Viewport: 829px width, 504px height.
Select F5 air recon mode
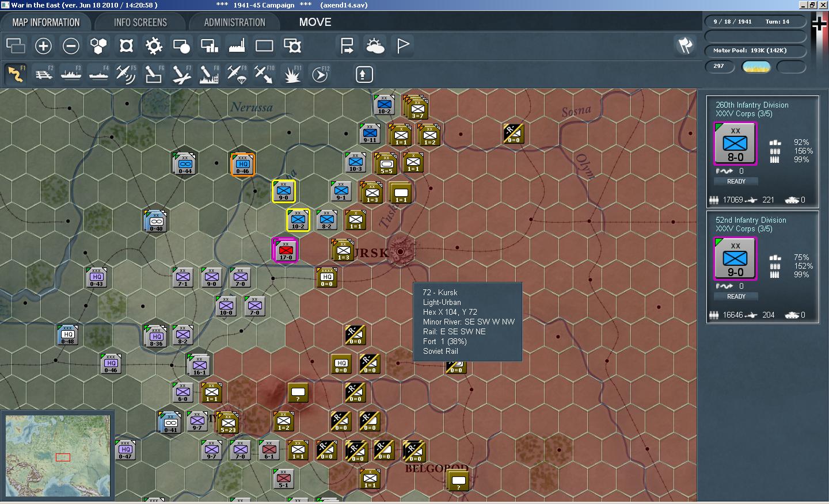tap(126, 74)
